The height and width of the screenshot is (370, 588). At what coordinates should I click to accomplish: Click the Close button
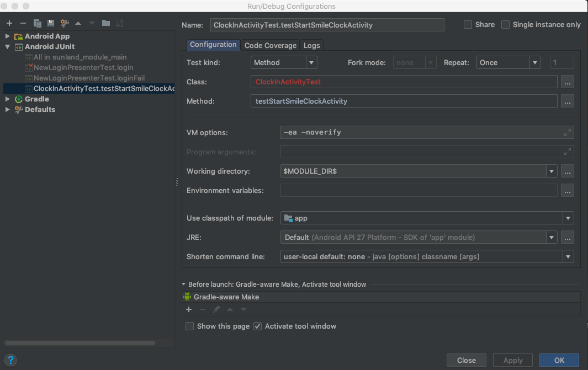[466, 360]
